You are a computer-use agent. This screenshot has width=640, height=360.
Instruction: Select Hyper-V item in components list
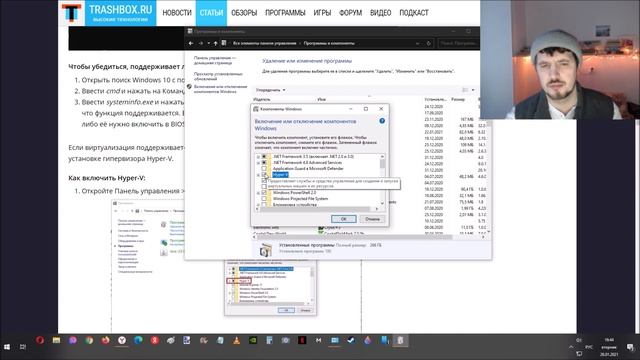[x=280, y=175]
